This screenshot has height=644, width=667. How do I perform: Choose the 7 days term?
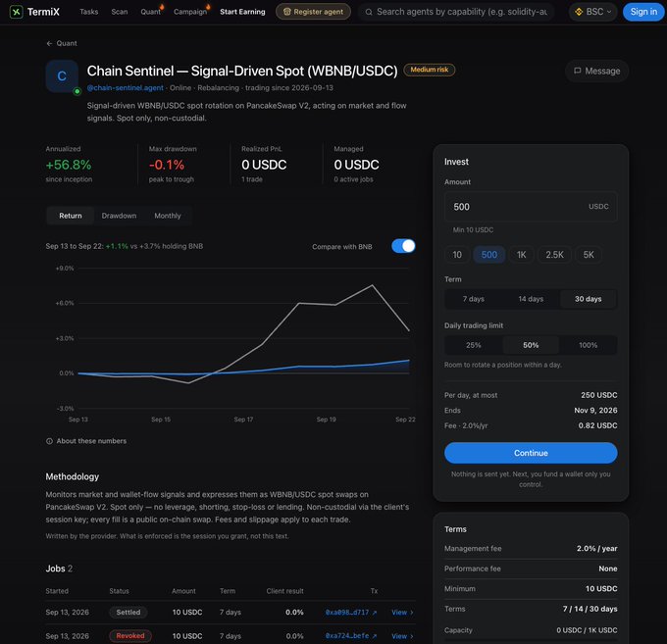click(474, 299)
